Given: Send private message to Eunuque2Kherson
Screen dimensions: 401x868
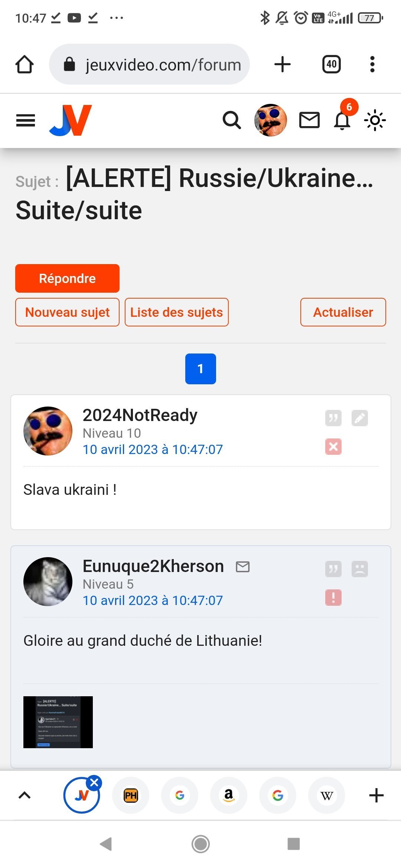Looking at the screenshot, I should [243, 567].
